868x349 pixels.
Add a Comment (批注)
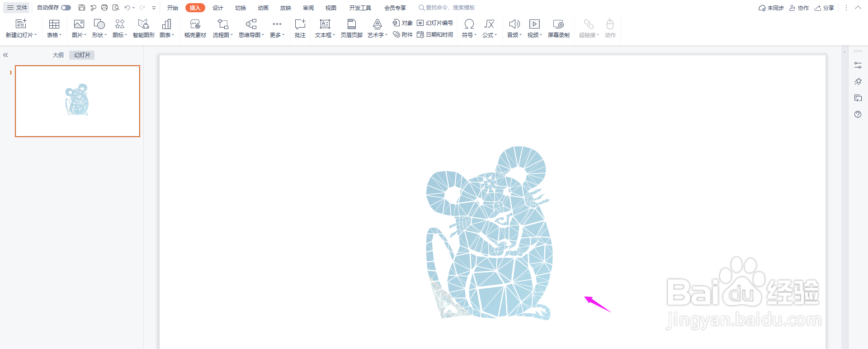click(300, 29)
